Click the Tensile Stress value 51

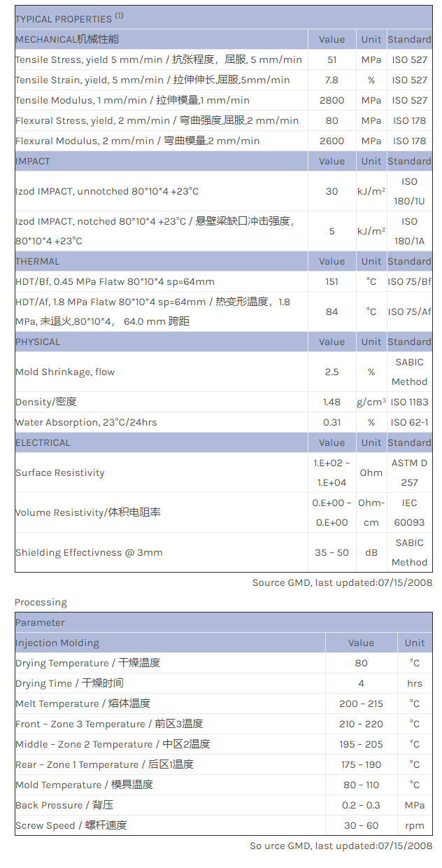click(x=331, y=60)
